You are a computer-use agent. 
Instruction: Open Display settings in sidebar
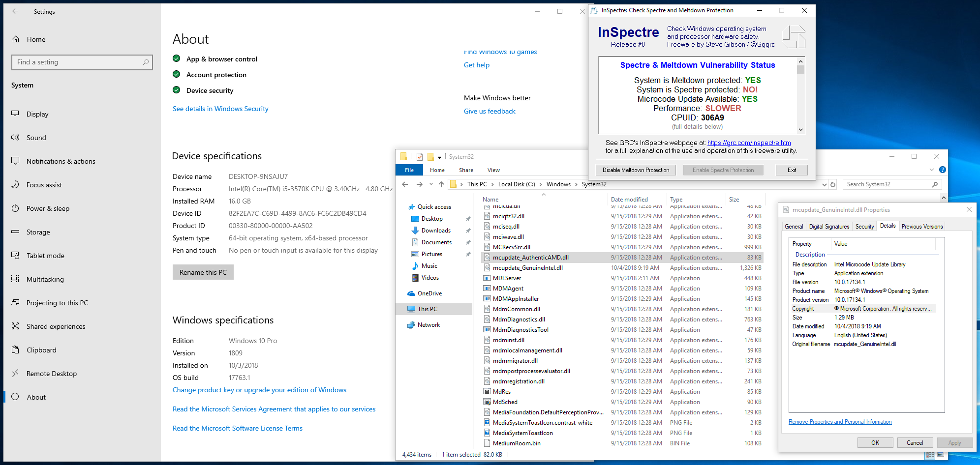37,114
